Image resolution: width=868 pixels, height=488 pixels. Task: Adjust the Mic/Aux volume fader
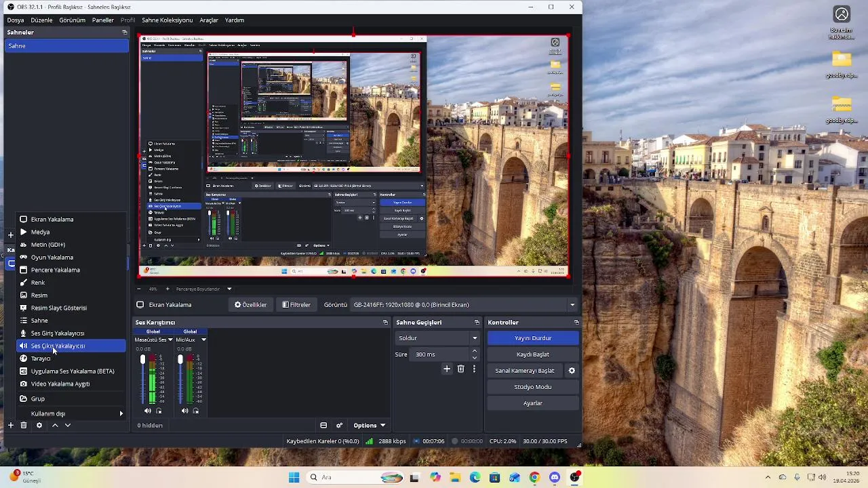180,359
